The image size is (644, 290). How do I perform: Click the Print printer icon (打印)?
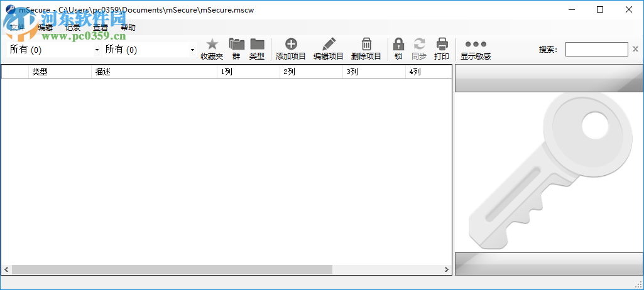pyautogui.click(x=442, y=45)
